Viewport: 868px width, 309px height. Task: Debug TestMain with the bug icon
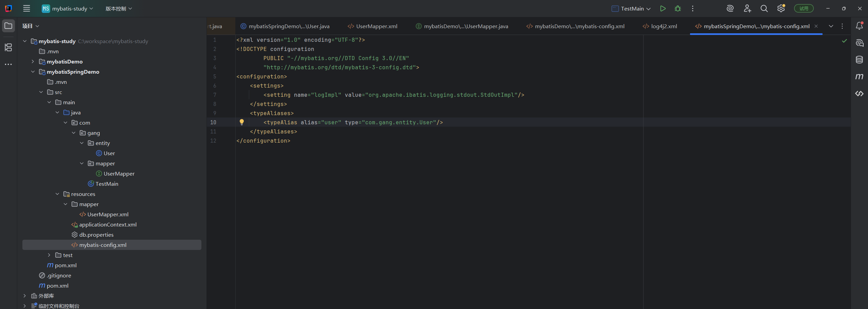coord(678,8)
